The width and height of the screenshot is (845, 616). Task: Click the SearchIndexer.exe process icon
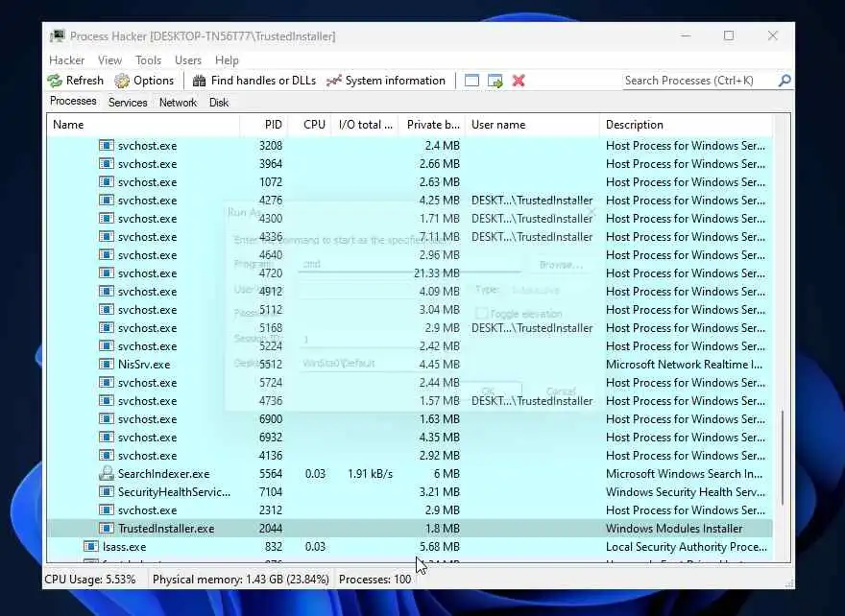(x=107, y=474)
